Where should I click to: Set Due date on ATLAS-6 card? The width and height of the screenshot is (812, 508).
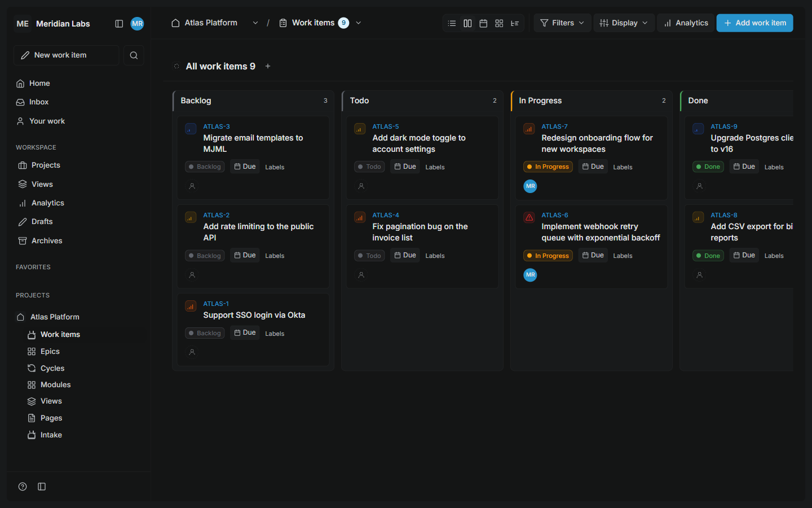coord(593,256)
